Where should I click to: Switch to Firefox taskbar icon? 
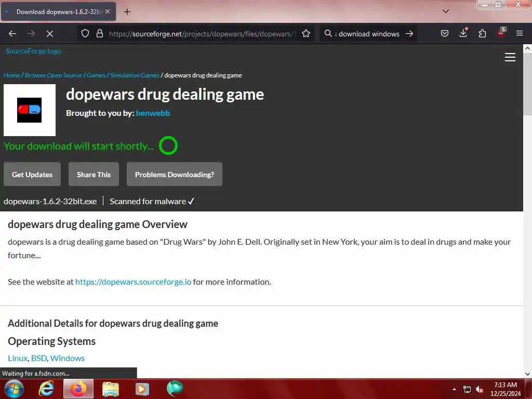(78, 389)
